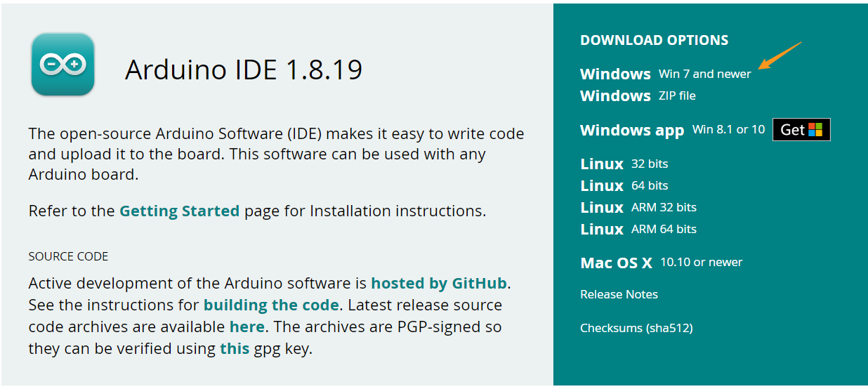Open the Release Notes link
The height and width of the screenshot is (389, 868).
[619, 294]
